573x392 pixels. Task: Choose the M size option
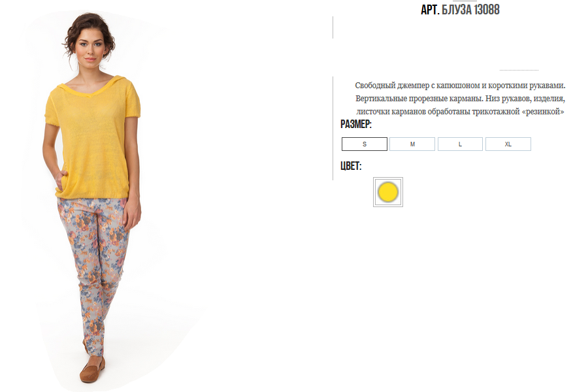[x=412, y=144]
